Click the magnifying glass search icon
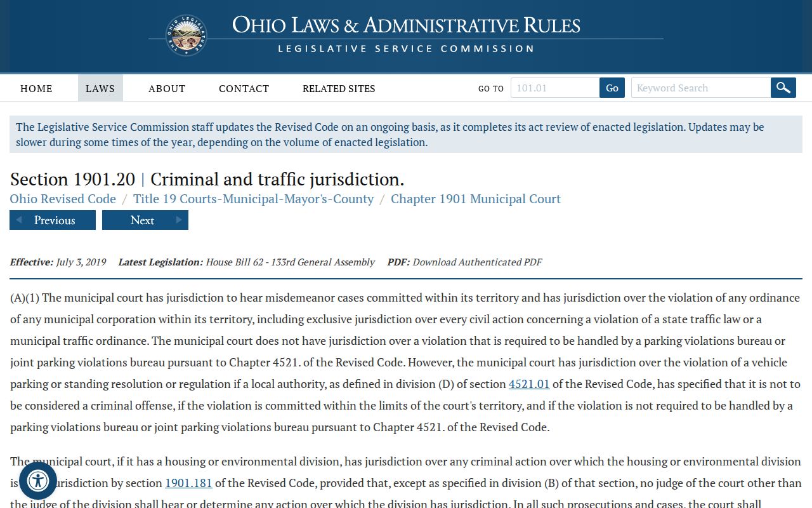Viewport: 812px width, 508px height. [x=783, y=88]
